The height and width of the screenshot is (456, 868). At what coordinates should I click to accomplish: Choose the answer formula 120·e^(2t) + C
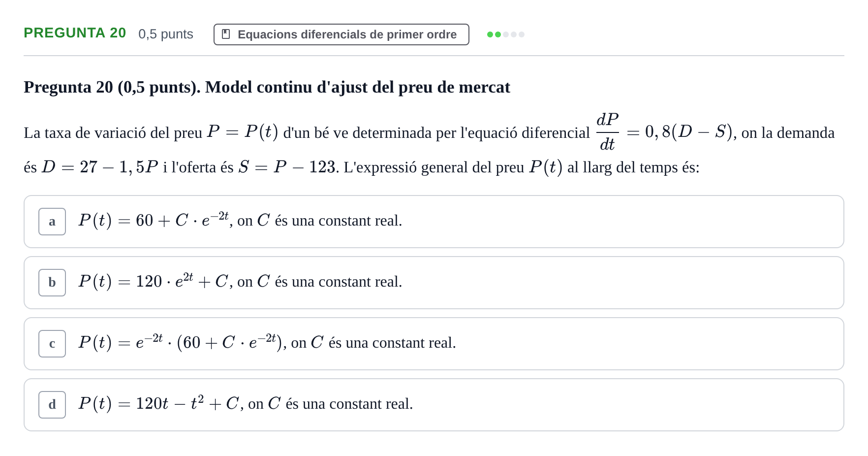click(154, 281)
